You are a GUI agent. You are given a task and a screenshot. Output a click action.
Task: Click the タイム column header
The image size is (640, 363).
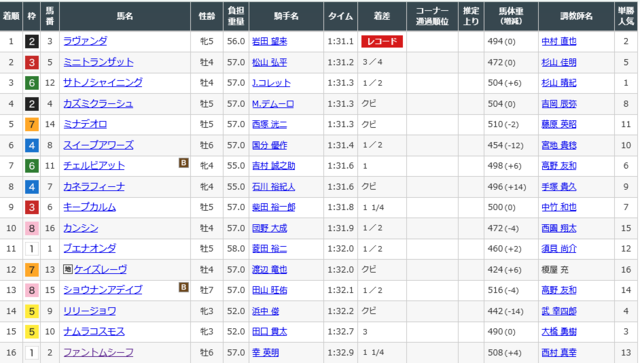coord(340,16)
